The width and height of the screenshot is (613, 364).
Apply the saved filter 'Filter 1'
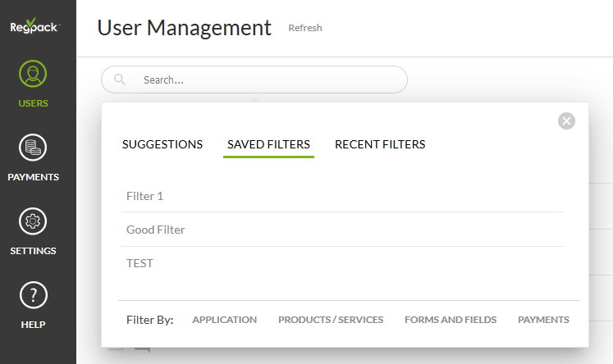(x=145, y=196)
